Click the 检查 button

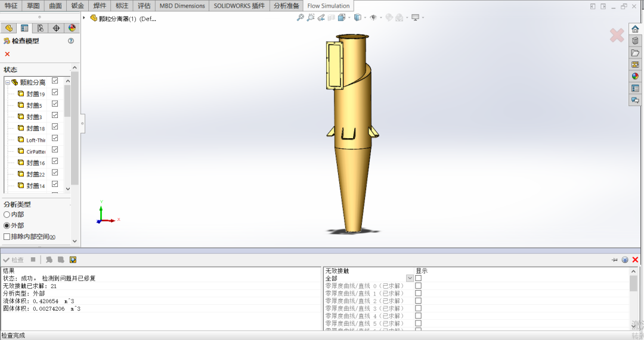tap(14, 260)
